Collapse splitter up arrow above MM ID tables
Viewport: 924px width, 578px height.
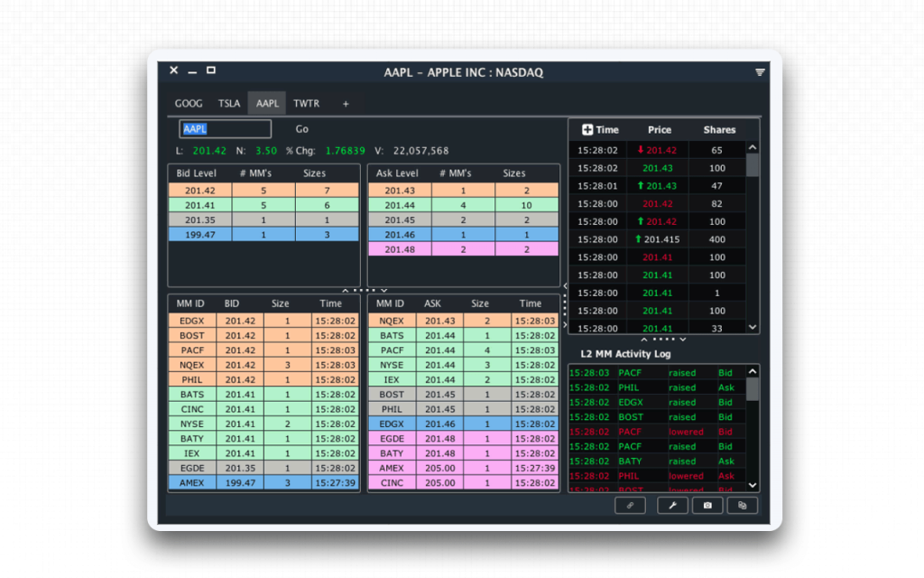[x=345, y=290]
